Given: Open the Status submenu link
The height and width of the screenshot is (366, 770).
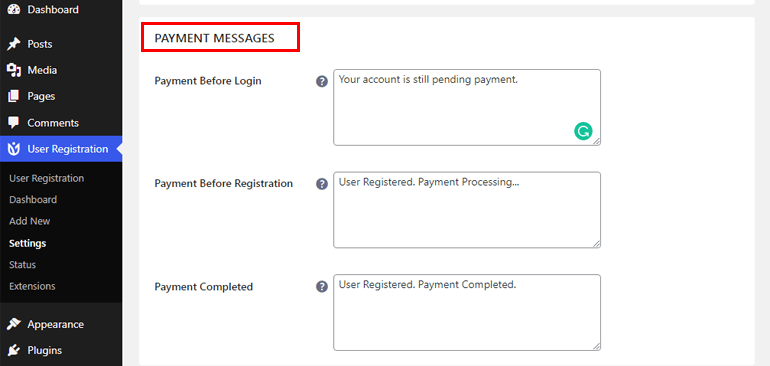Looking at the screenshot, I should coord(23,265).
